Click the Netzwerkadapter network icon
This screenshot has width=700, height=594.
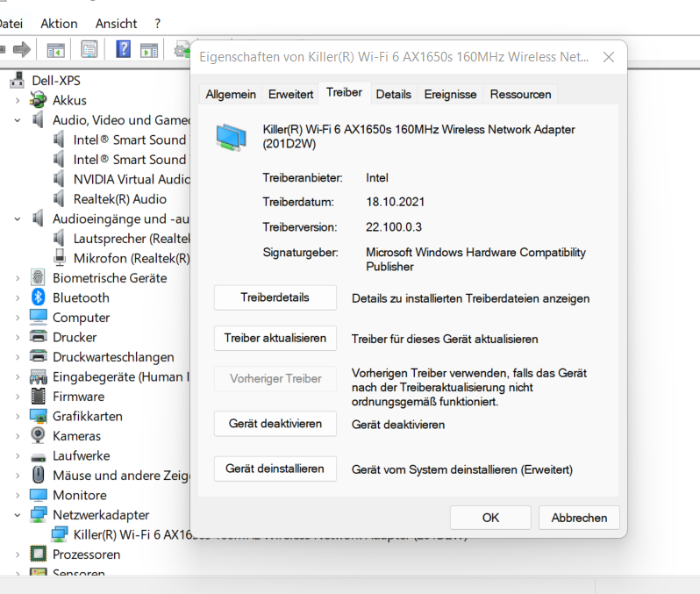coord(39,514)
